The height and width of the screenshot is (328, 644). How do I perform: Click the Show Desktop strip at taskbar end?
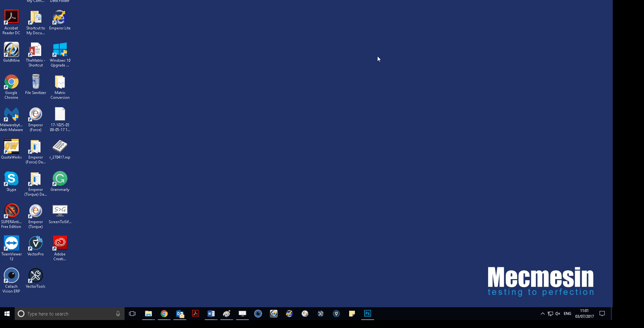[x=612, y=314]
